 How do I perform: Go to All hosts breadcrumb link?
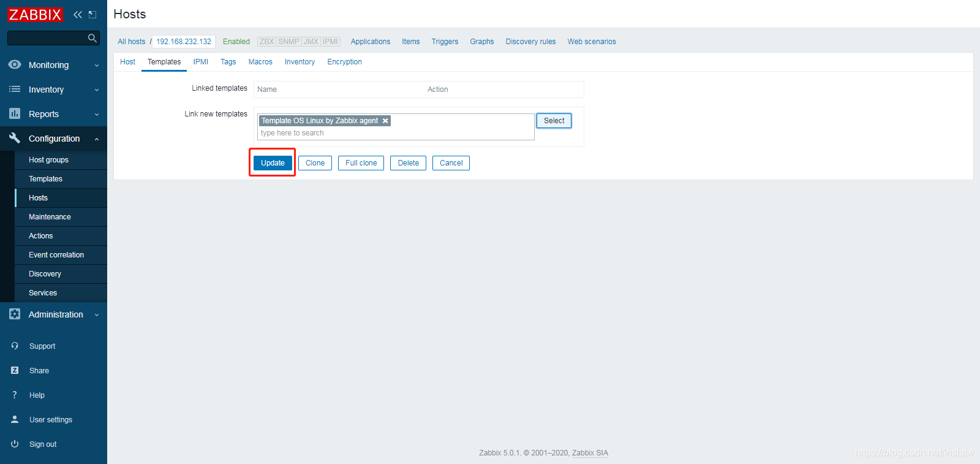pos(132,42)
